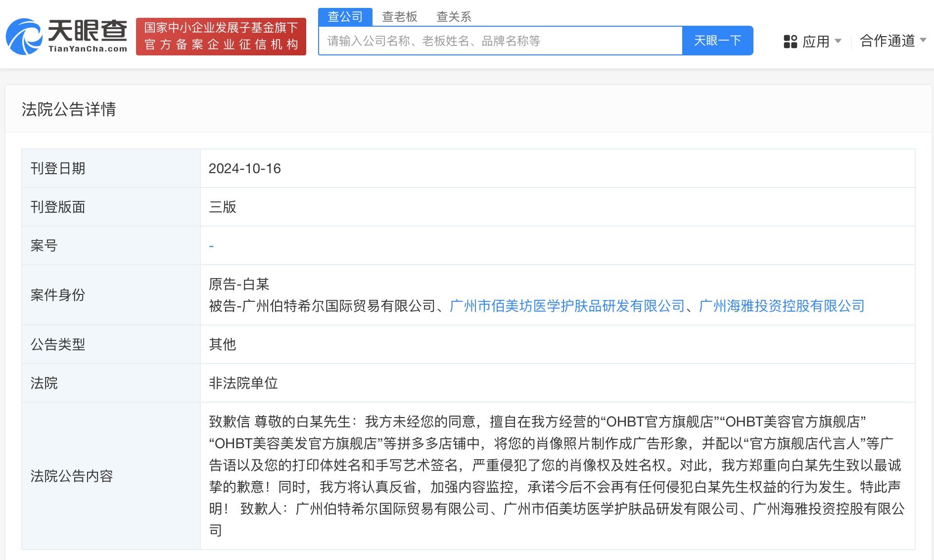Click the 天眼查 TianYanCha.com wordmark

tap(88, 36)
